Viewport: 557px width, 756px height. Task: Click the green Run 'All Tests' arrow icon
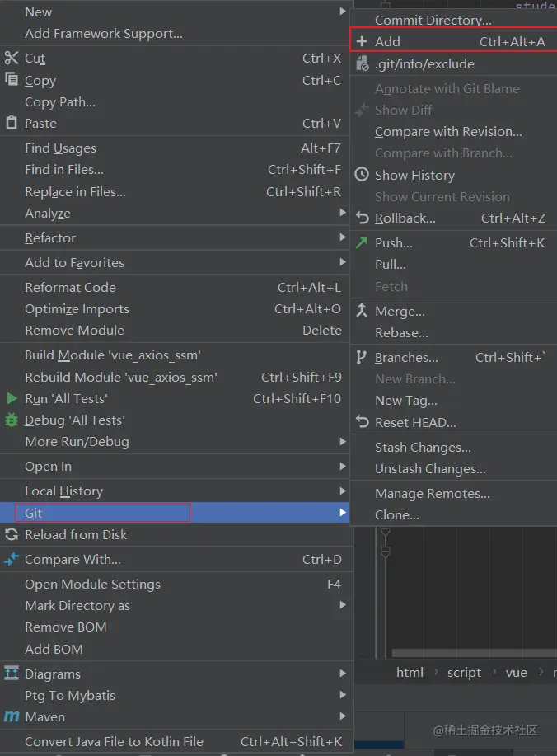[12, 399]
